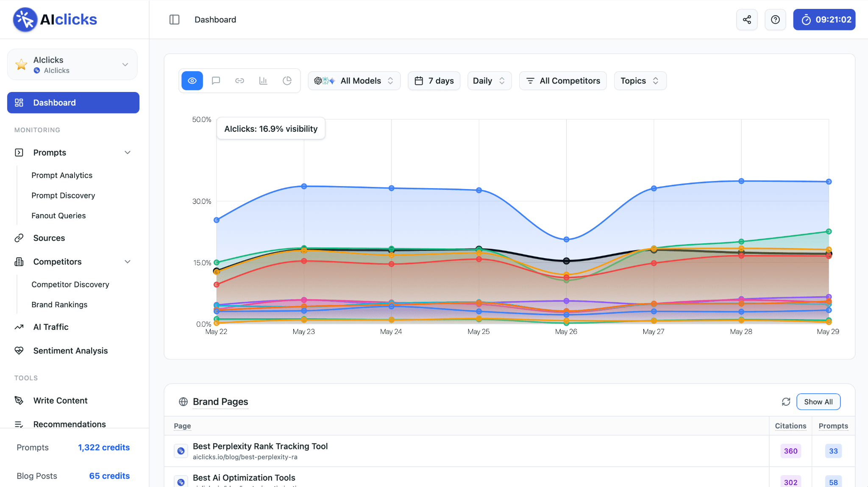Click the green data point at May 29
This screenshot has height=487, width=868.
[829, 231]
